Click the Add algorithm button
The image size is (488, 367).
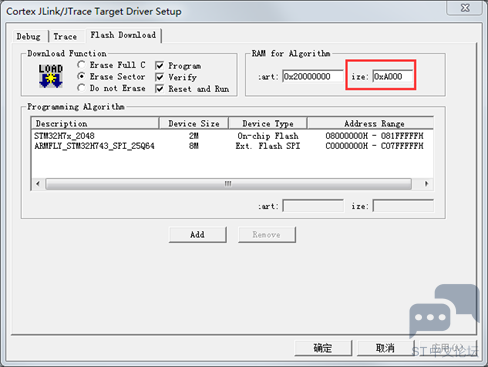pyautogui.click(x=198, y=235)
